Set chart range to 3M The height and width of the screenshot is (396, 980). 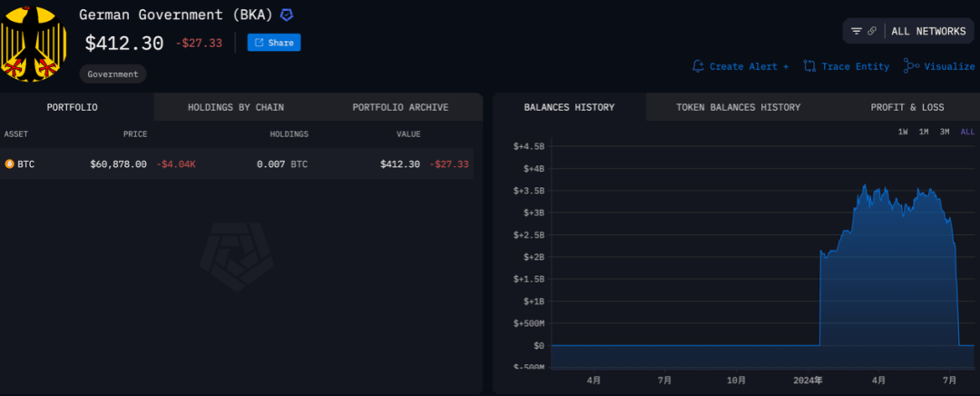pos(945,132)
